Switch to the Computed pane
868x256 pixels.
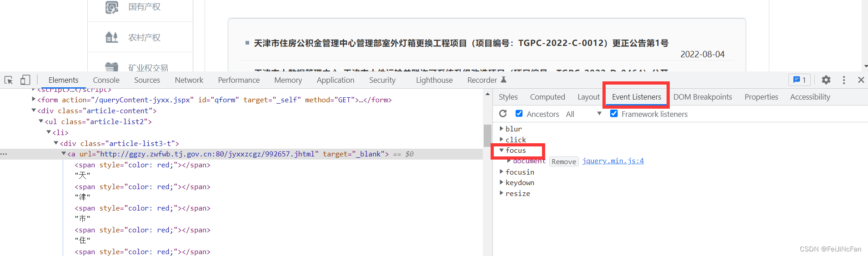[x=547, y=97]
